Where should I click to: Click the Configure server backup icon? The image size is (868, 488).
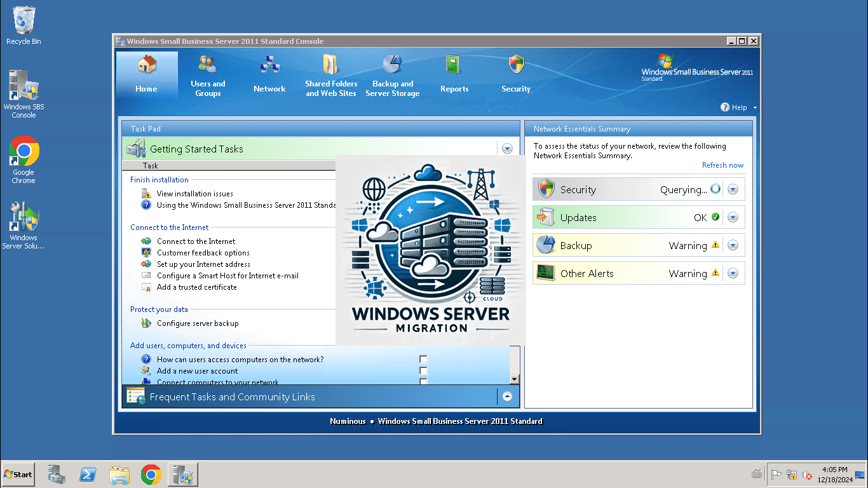[x=146, y=323]
